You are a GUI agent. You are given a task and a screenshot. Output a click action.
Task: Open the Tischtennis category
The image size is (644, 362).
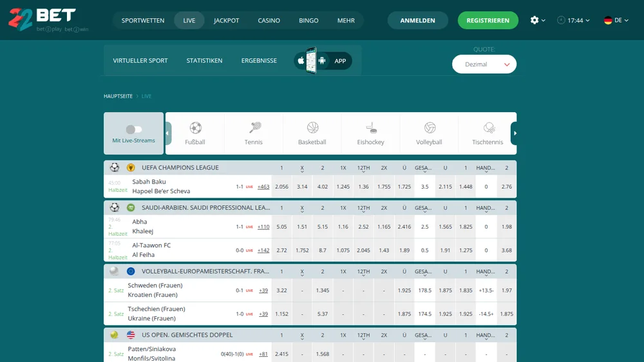coord(487,133)
